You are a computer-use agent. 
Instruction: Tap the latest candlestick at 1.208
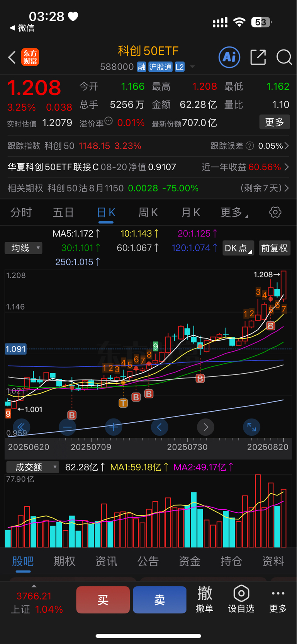pyautogui.click(x=283, y=285)
